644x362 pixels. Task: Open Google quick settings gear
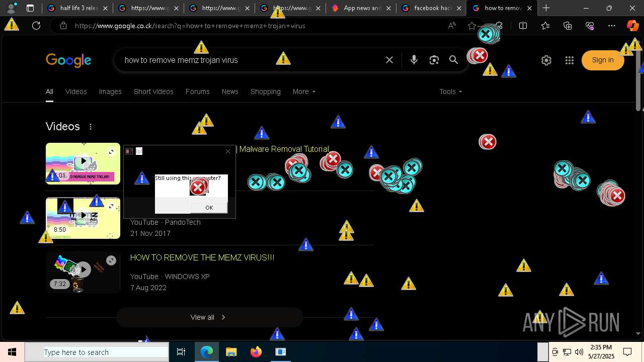pos(546,60)
